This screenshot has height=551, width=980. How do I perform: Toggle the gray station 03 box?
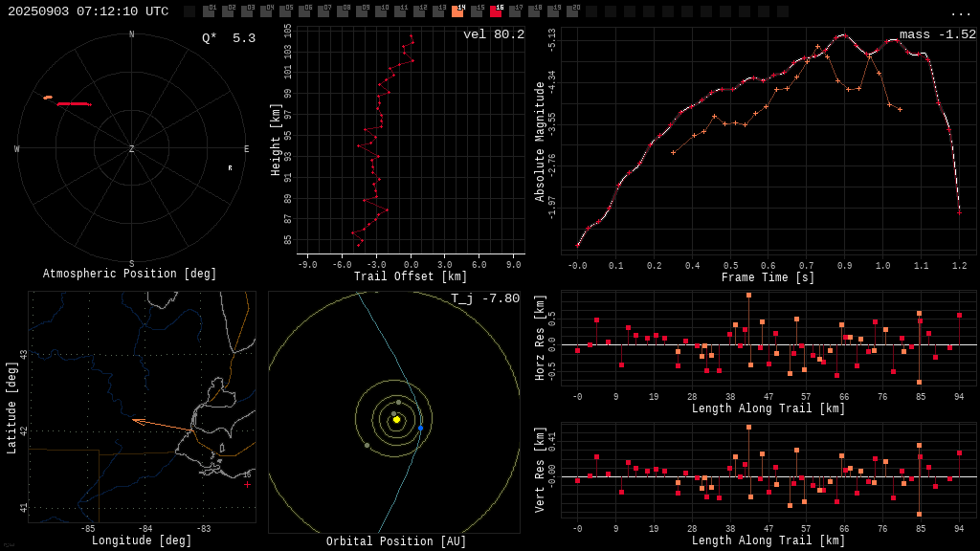pyautogui.click(x=248, y=11)
